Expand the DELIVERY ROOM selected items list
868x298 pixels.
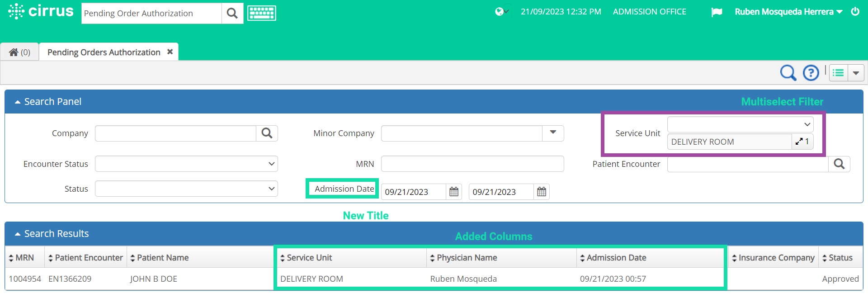click(x=802, y=142)
